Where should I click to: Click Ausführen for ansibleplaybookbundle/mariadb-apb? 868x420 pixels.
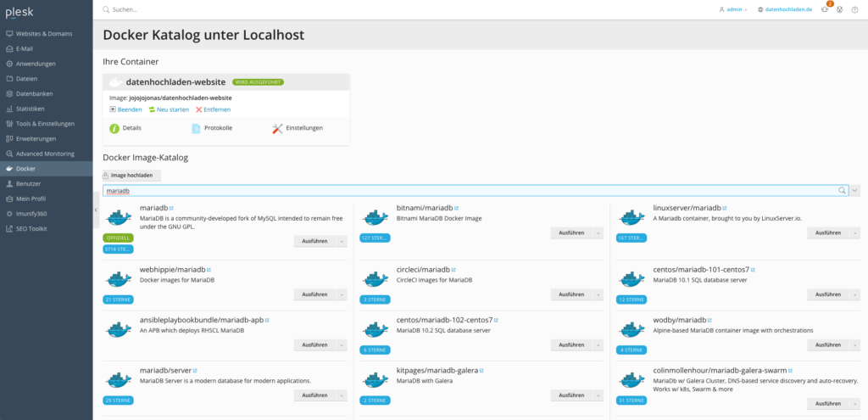[314, 345]
